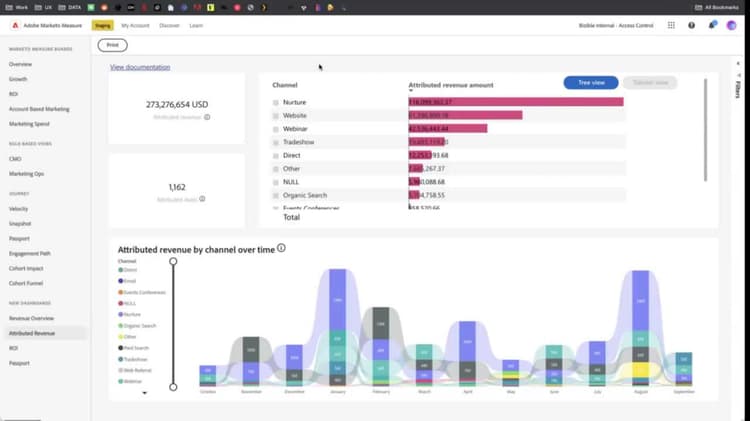Click the Nurture revenue bar
The width and height of the screenshot is (750, 421).
click(516, 102)
